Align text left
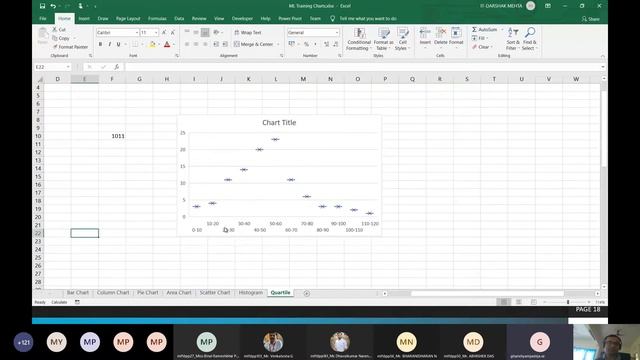 pos(187,44)
